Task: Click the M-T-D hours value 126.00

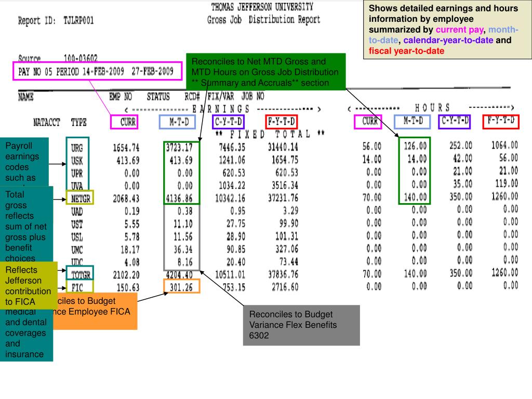Action: coord(415,146)
